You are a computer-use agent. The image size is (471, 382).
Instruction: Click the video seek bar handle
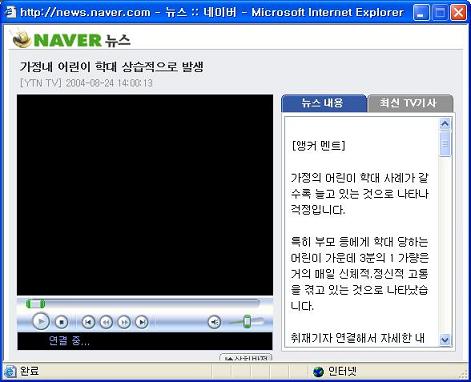[x=35, y=304]
